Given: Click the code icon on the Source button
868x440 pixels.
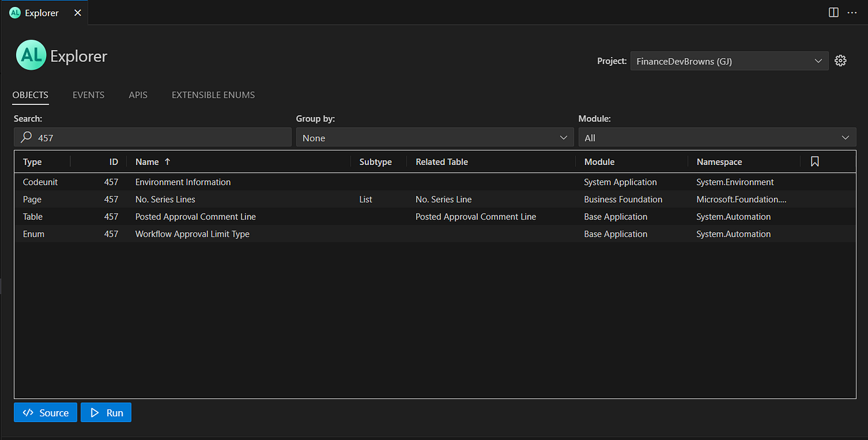Looking at the screenshot, I should click(27, 412).
